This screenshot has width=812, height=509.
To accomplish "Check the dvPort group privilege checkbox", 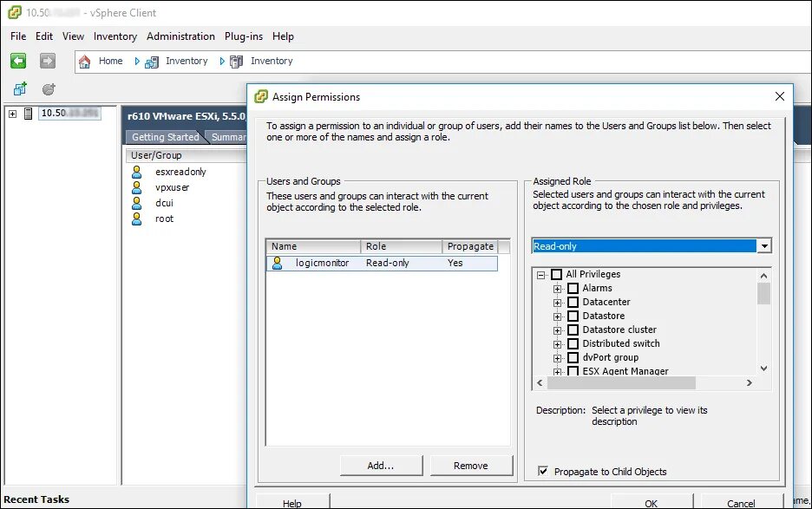I will tap(573, 358).
